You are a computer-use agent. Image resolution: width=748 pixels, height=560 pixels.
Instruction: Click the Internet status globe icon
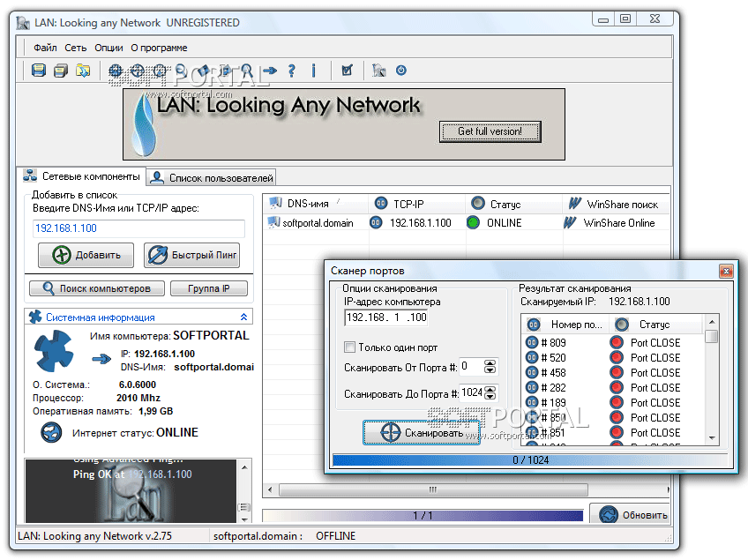(x=51, y=433)
